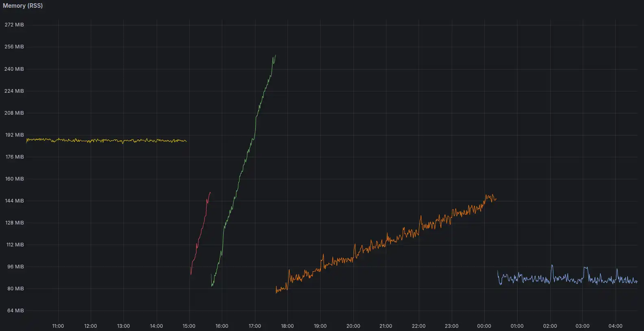Viewport: 644px width, 331px height.
Task: Click the peak of the green series
Action: click(x=275, y=56)
